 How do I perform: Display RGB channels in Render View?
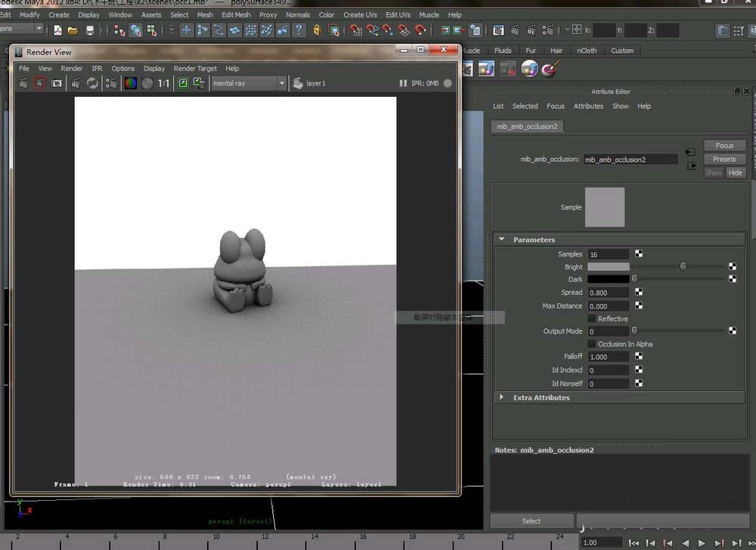click(131, 83)
